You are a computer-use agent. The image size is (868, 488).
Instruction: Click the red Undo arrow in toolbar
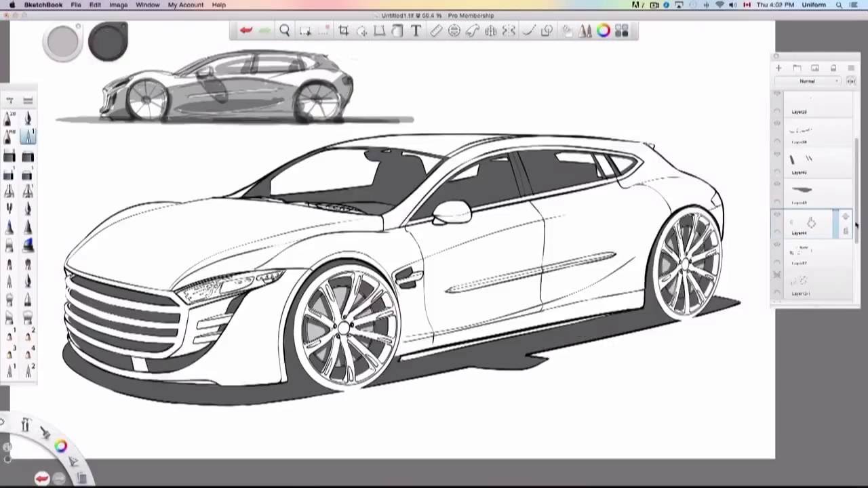point(245,30)
